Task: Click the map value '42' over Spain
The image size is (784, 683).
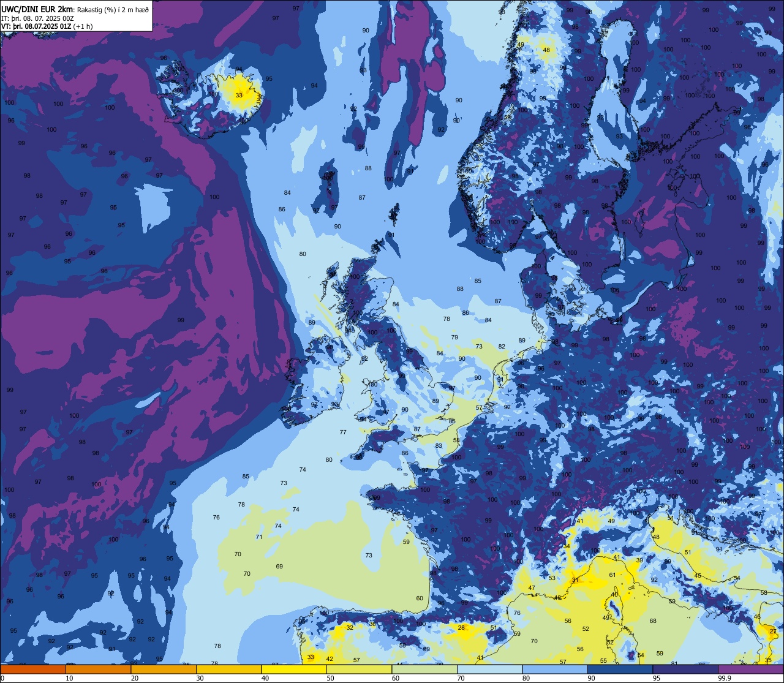Action: (x=330, y=658)
